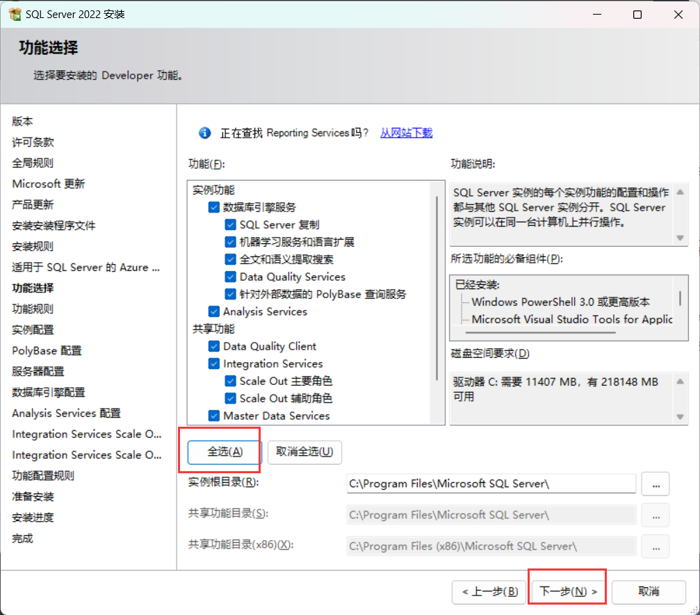700x615 pixels.
Task: Click the PolyBase 配置 step in sidebar
Action: 47,351
